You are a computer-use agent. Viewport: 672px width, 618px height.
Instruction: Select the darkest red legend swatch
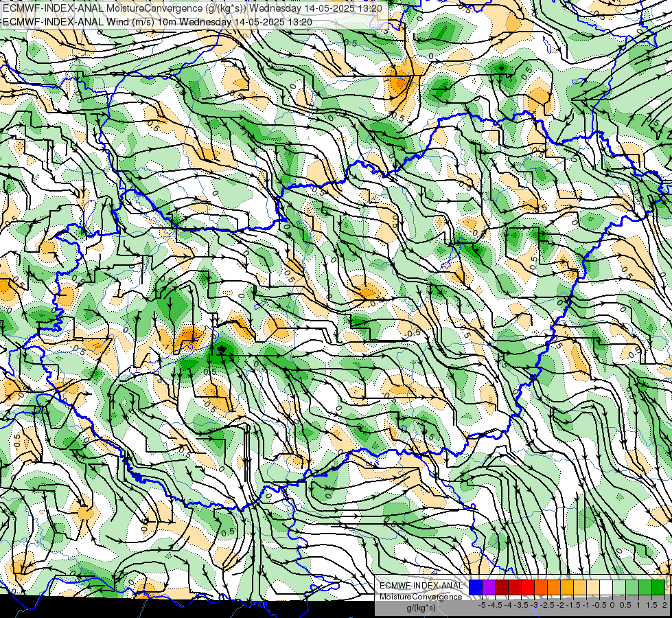pyautogui.click(x=502, y=587)
